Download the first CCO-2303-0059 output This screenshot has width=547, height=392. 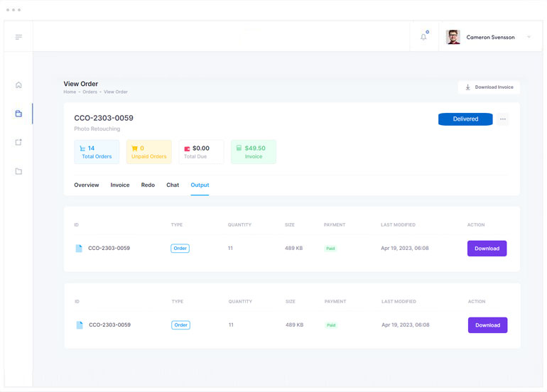pyautogui.click(x=487, y=249)
